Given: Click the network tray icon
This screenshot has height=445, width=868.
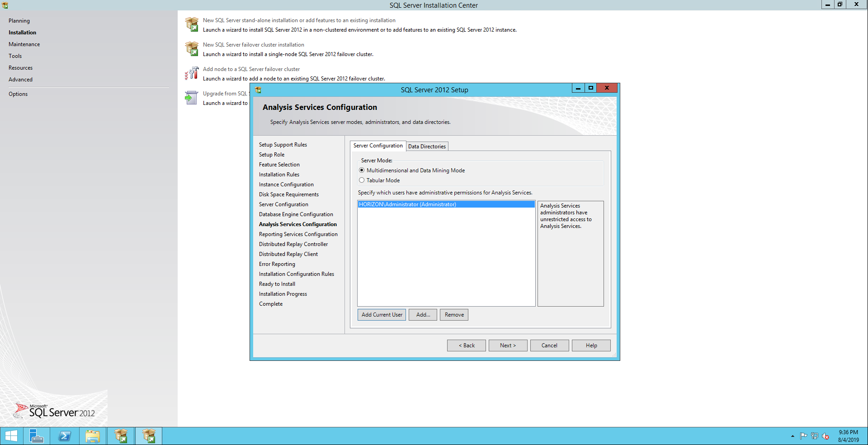Looking at the screenshot, I should (815, 436).
